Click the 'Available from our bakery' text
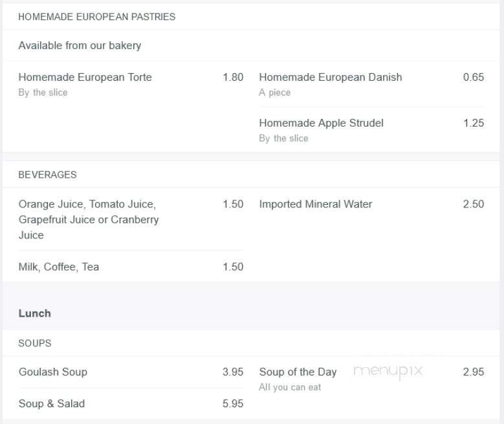 tap(80, 46)
